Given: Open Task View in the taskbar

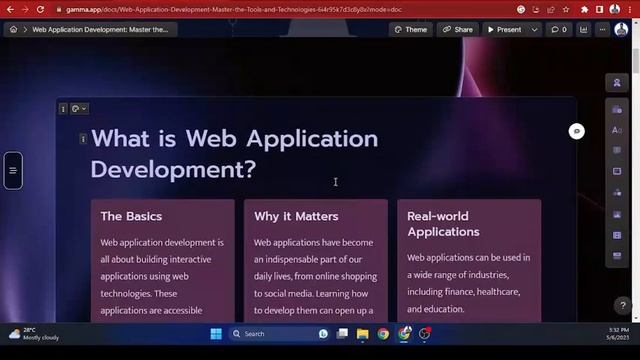Looking at the screenshot, I should 342,334.
